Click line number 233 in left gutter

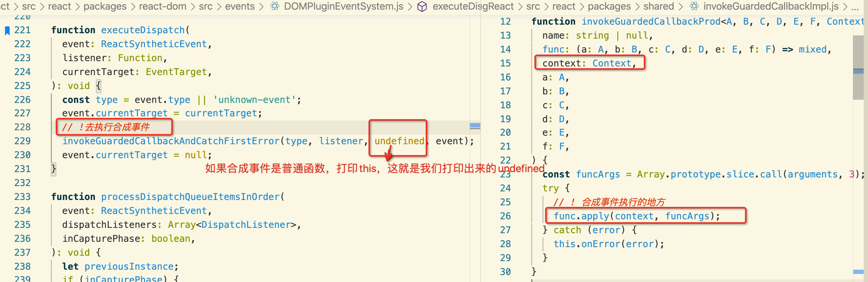tap(22, 197)
